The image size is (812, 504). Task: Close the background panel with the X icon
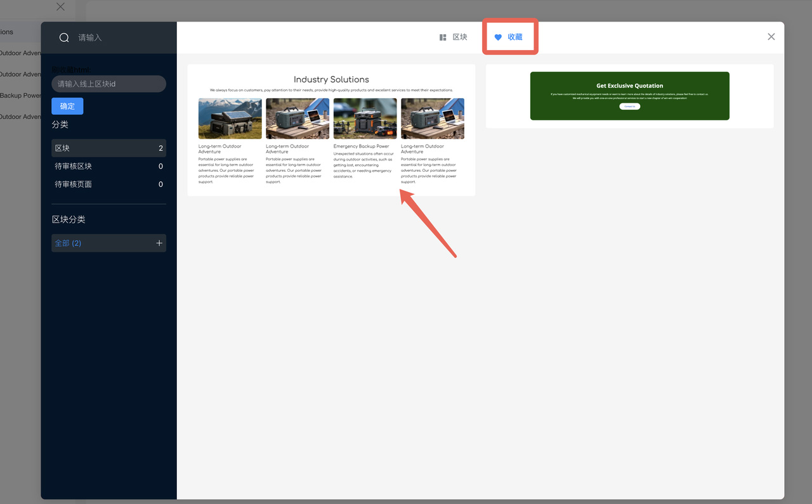tap(60, 6)
